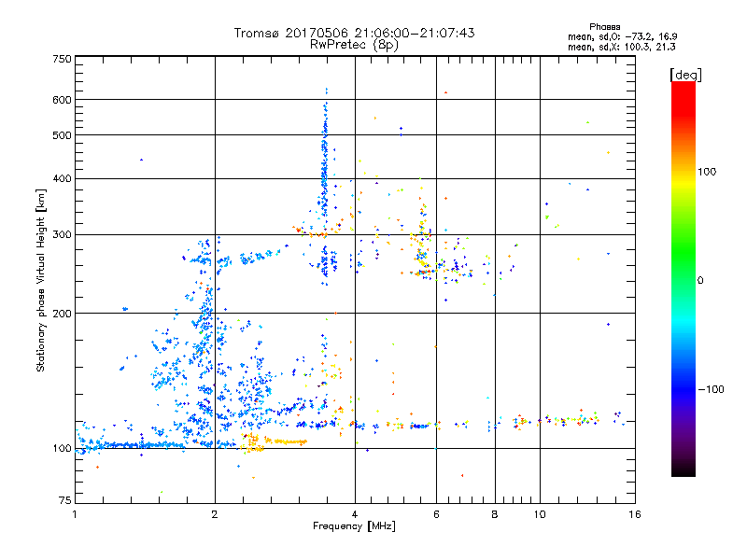Click the x-axis tick label '6'

point(436,514)
